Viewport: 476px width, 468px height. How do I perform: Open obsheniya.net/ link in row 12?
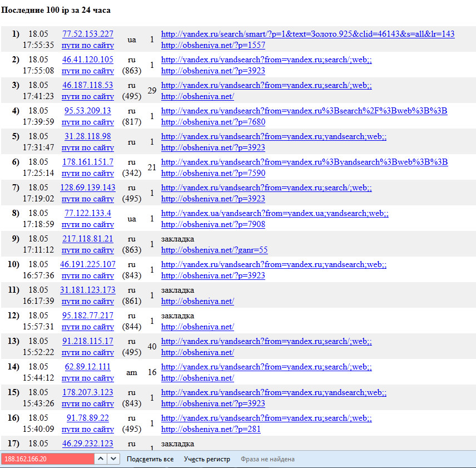[x=197, y=327]
